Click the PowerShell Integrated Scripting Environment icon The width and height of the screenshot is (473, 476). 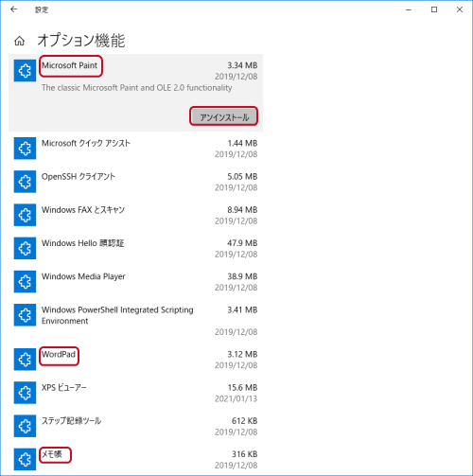pyautogui.click(x=25, y=315)
